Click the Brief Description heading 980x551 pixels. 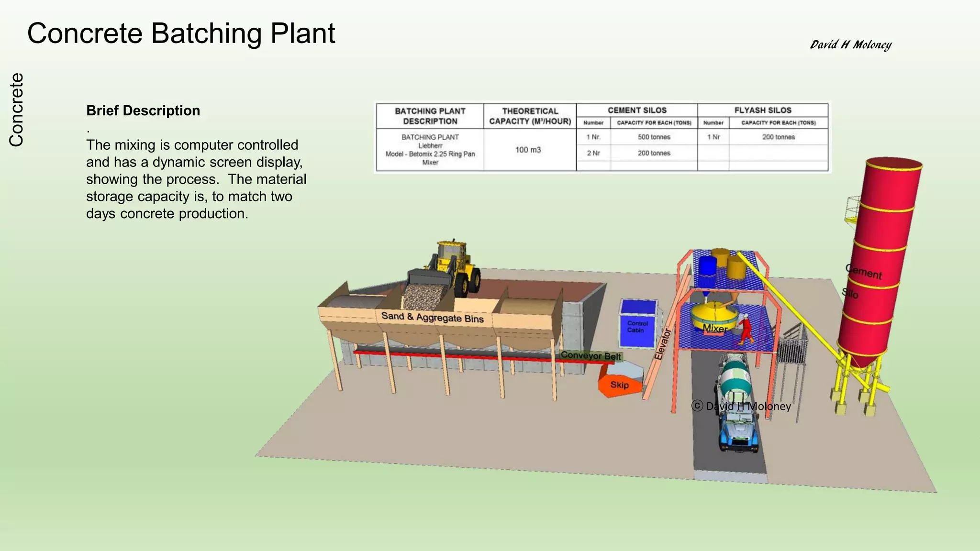[143, 110]
